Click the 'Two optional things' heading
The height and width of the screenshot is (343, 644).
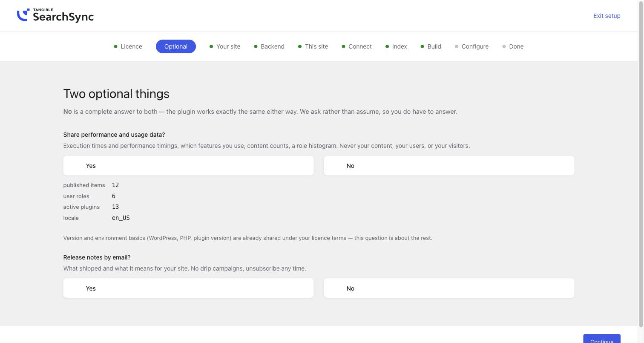(116, 94)
